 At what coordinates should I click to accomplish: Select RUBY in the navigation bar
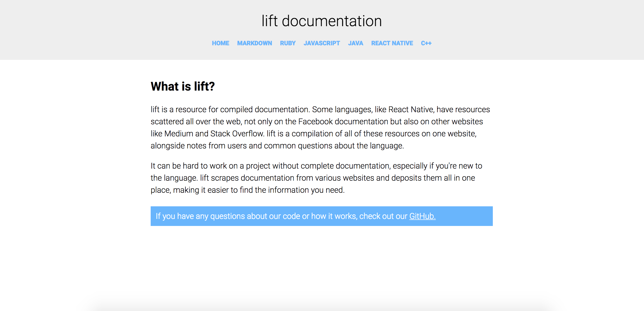pyautogui.click(x=288, y=43)
